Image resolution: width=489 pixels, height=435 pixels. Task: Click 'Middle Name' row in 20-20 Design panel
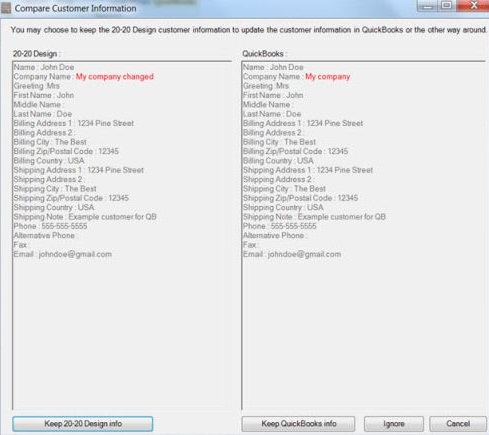click(x=39, y=105)
